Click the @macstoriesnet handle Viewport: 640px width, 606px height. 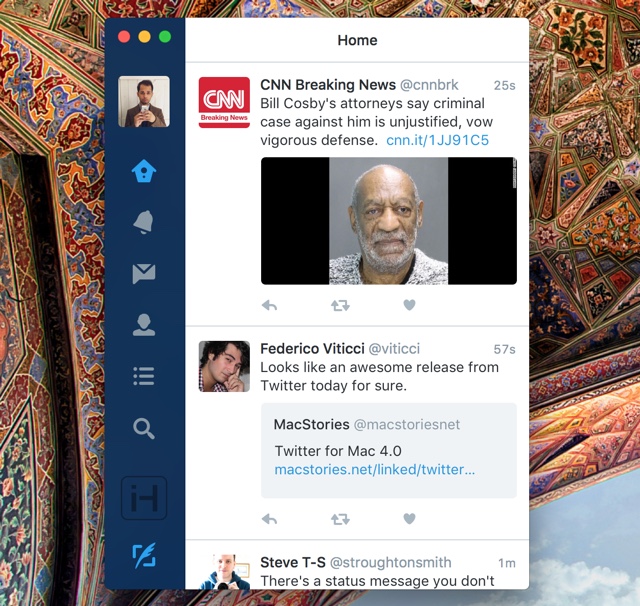tap(407, 424)
